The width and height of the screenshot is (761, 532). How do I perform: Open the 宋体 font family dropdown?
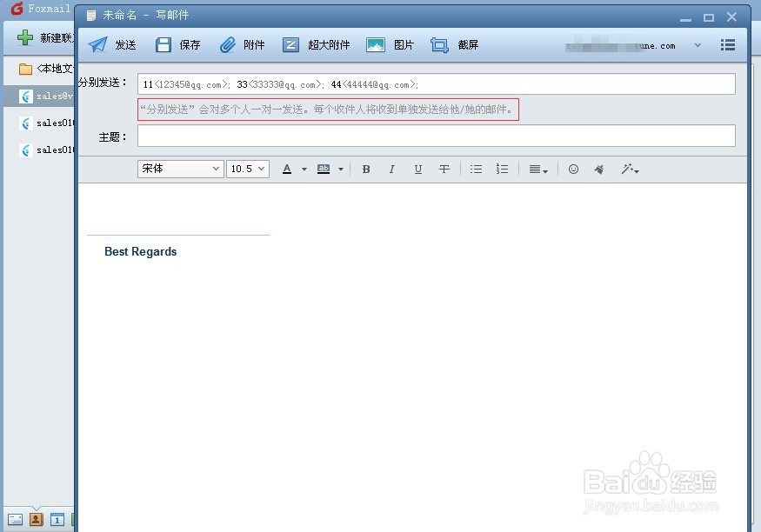(179, 169)
